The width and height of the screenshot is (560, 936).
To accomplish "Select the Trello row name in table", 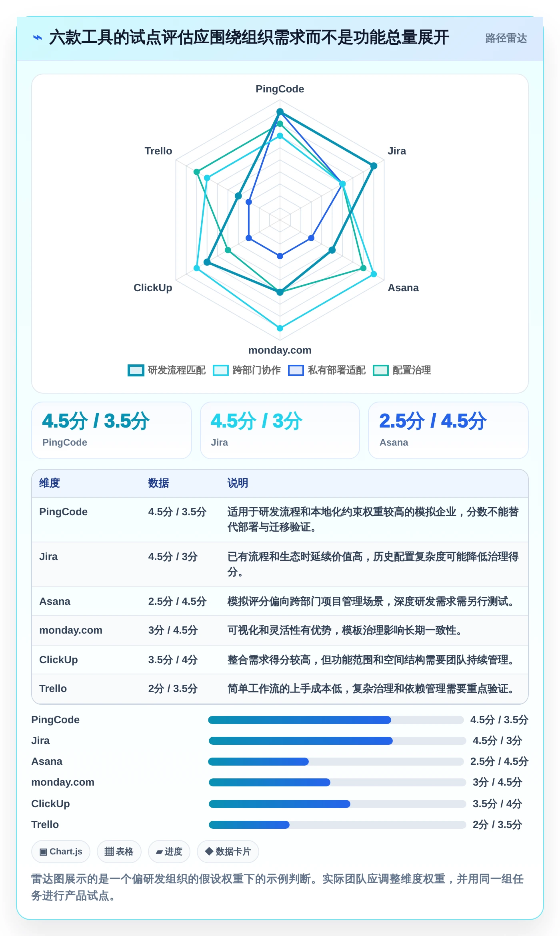I will [x=53, y=688].
